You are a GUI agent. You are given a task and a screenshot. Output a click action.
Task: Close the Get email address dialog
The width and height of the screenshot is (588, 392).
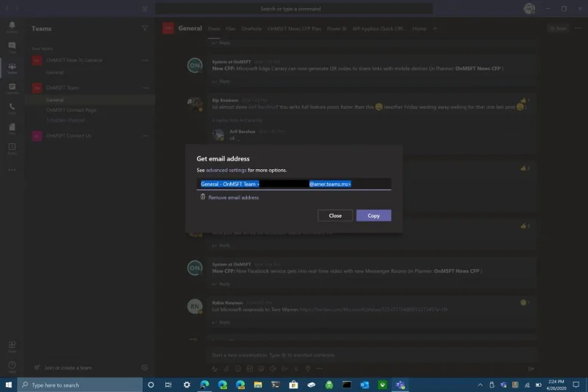coord(335,215)
